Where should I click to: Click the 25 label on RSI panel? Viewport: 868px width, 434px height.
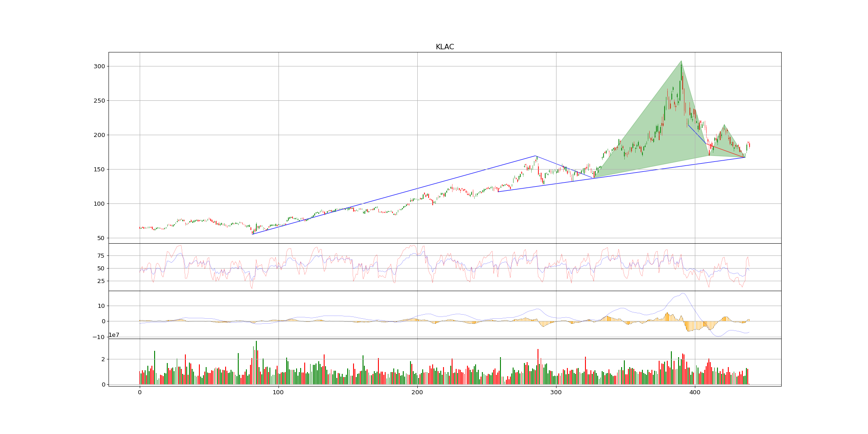pyautogui.click(x=101, y=281)
